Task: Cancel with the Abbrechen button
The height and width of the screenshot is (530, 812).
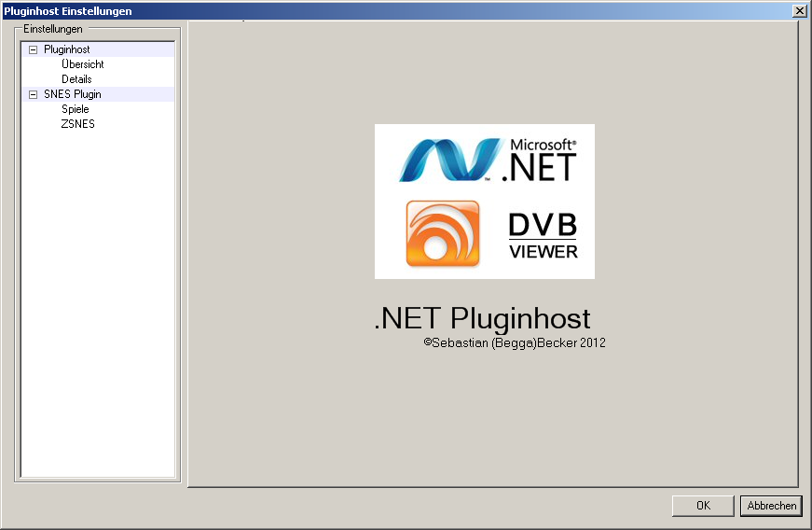Action: 771,506
